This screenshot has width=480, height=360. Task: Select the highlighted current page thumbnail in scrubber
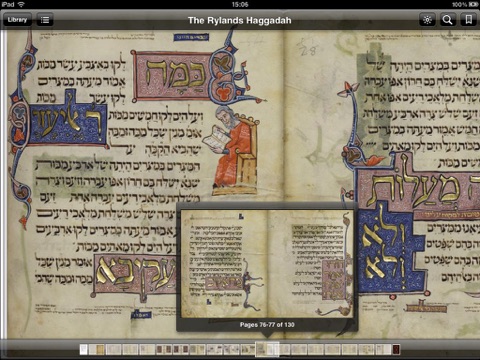point(267,349)
